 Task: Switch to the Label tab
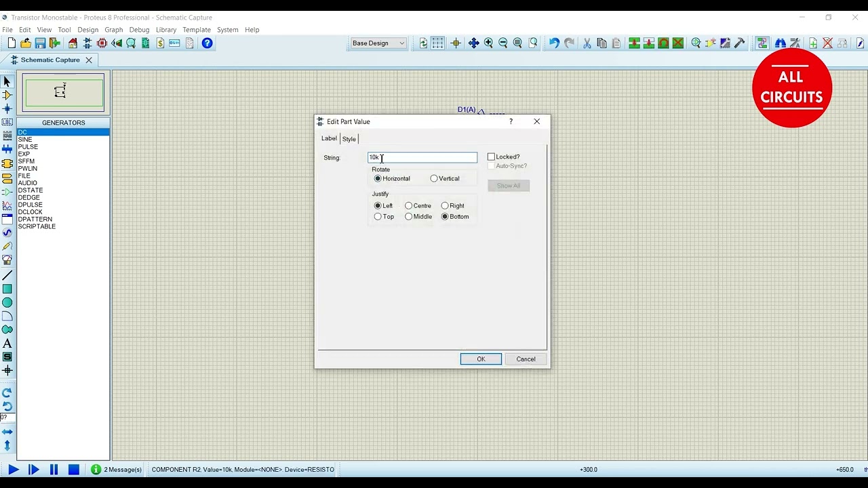click(329, 138)
